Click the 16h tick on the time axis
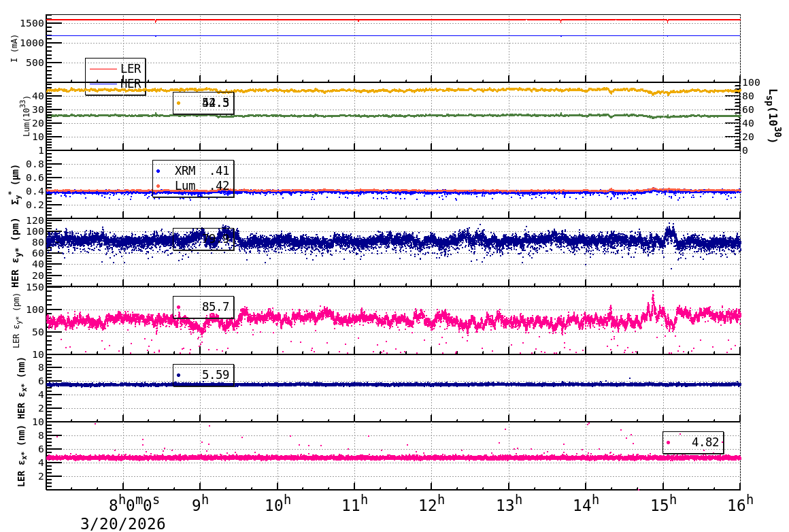Viewport: 789px width, 532px height. click(x=740, y=503)
